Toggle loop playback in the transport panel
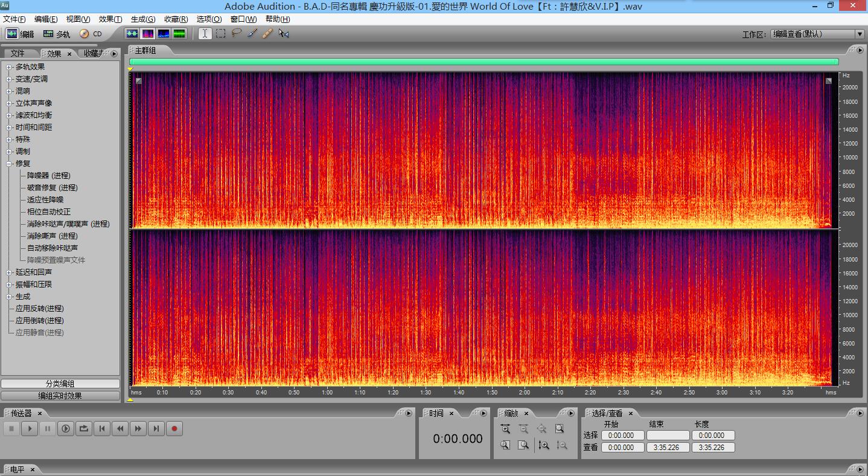 pyautogui.click(x=84, y=429)
